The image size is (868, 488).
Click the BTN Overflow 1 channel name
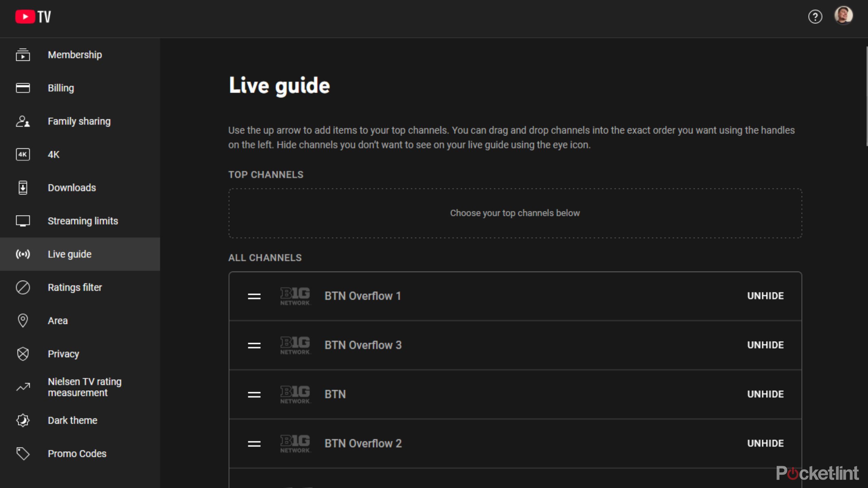(x=362, y=296)
